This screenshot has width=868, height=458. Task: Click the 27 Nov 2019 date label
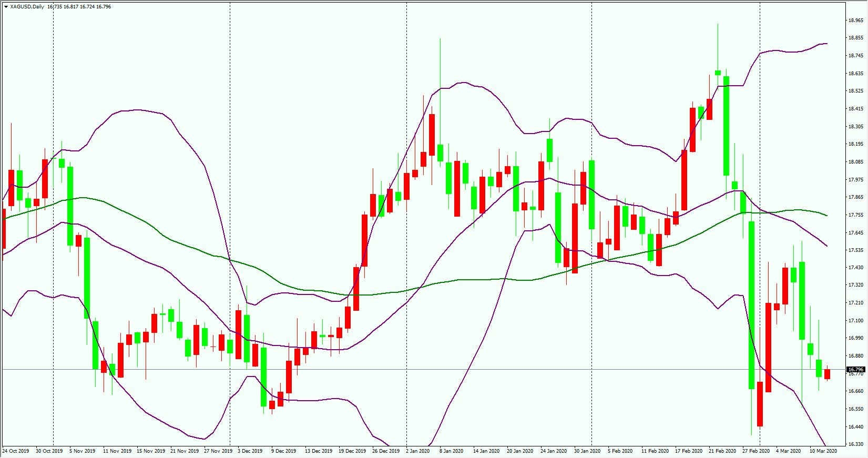click(x=218, y=451)
